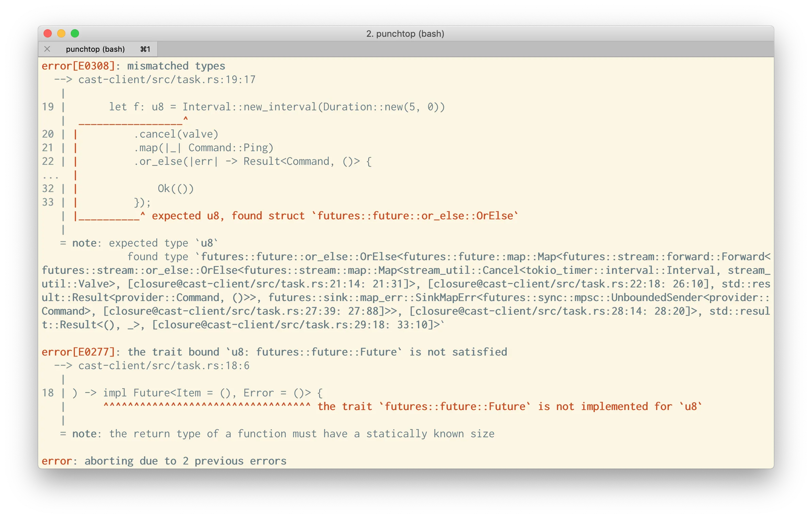The height and width of the screenshot is (519, 812).
Task: Close the punchtop (bash) tab
Action: pyautogui.click(x=47, y=49)
